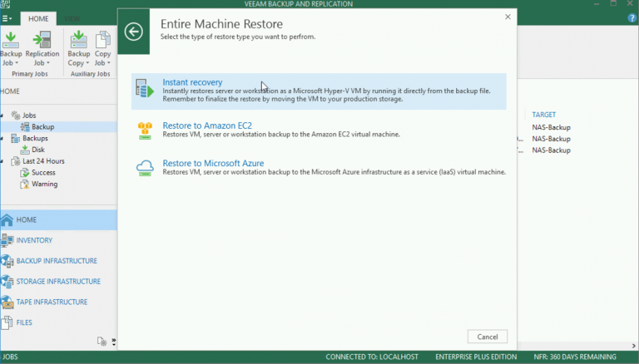Click the STORAGE INFRASTRUCTURE icon

[x=7, y=282]
